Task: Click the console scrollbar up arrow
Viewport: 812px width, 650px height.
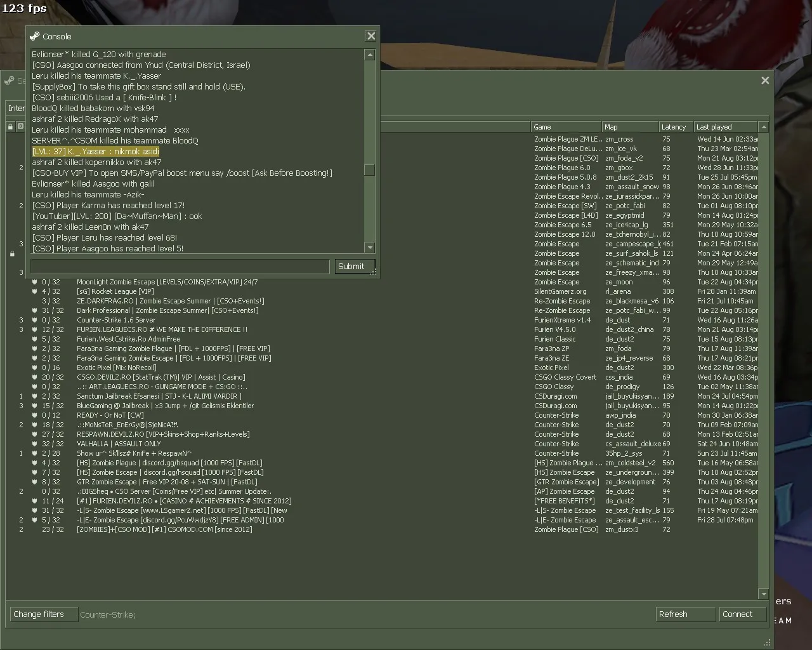Action: [x=370, y=55]
